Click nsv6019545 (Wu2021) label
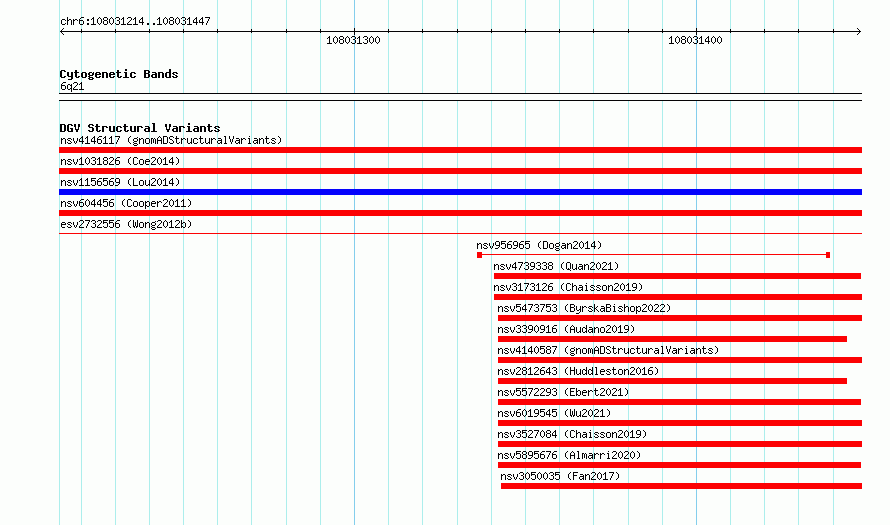This screenshot has height=525, width=890. pyautogui.click(x=554, y=413)
